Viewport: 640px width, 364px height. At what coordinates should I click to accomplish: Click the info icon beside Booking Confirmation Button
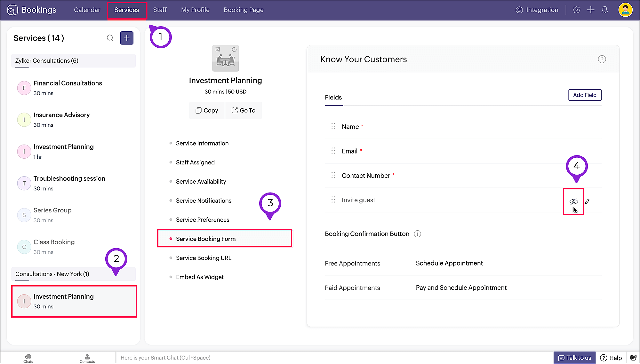[x=417, y=234]
